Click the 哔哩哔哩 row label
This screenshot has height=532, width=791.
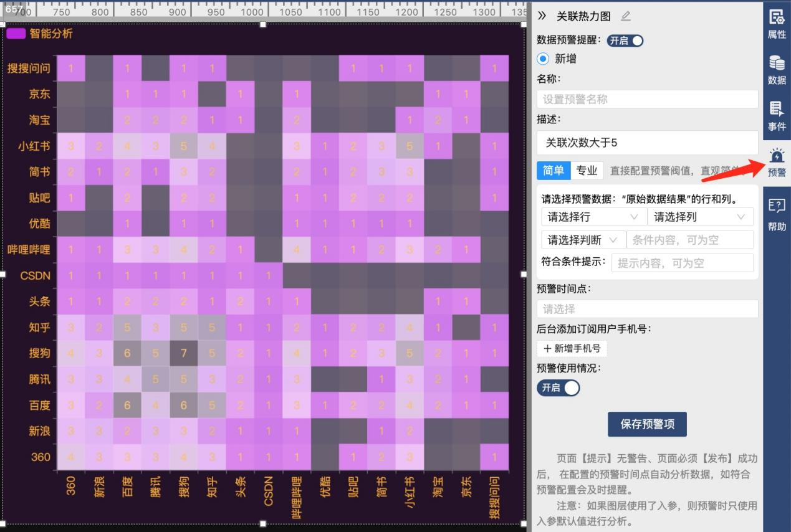(x=29, y=249)
